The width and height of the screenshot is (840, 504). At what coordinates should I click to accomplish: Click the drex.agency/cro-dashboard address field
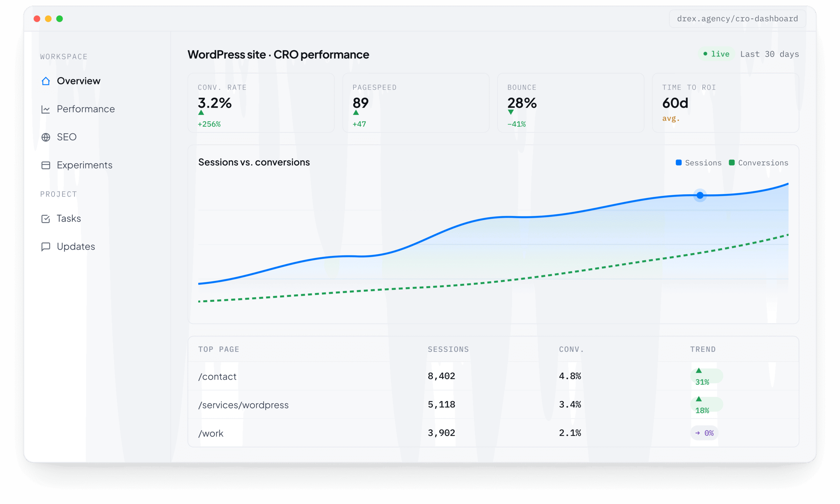coord(738,19)
